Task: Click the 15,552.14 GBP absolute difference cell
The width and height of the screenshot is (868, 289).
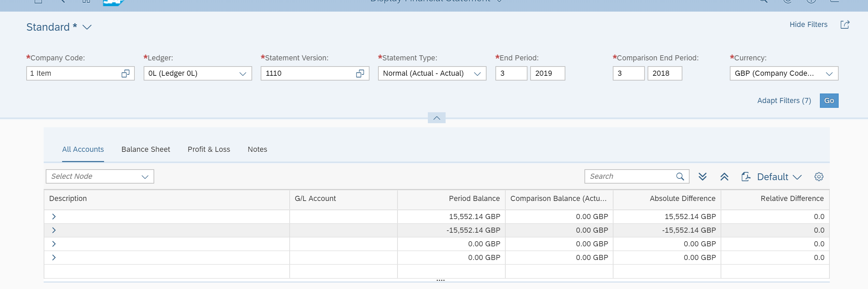Action: 667,217
